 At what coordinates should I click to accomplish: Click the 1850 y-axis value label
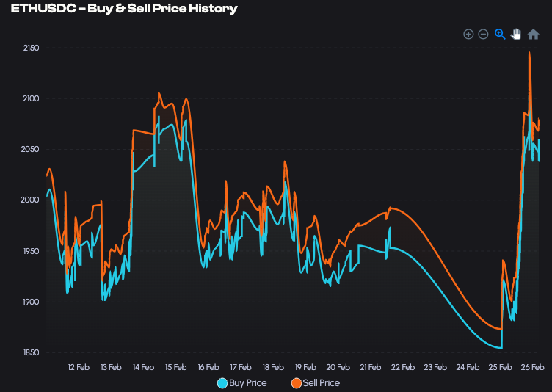click(x=29, y=353)
